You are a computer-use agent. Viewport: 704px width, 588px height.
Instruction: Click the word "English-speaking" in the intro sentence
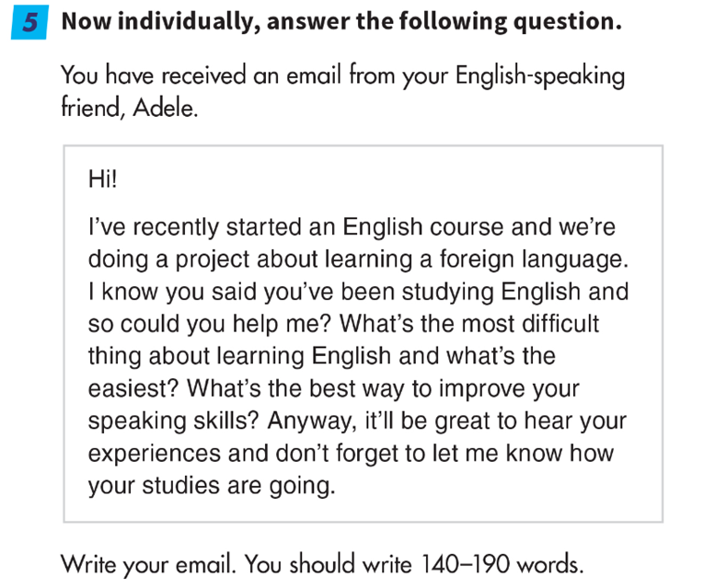point(540,75)
